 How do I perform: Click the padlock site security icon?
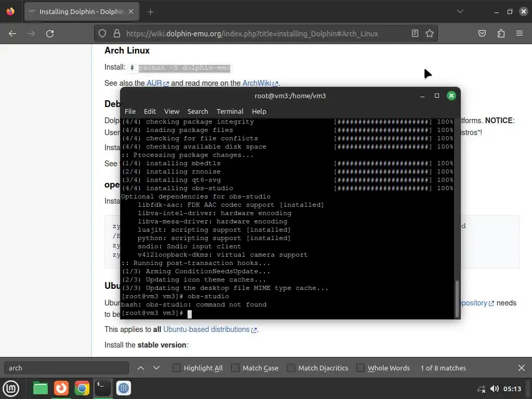117,33
